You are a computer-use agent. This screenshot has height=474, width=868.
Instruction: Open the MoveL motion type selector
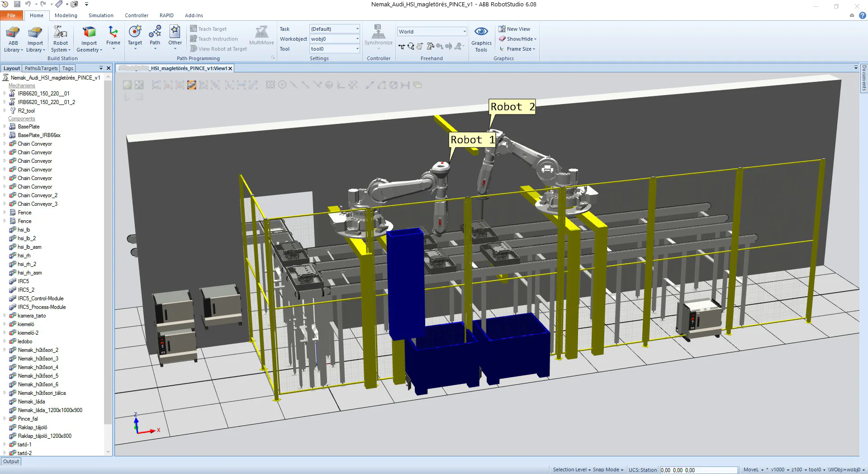click(754, 469)
